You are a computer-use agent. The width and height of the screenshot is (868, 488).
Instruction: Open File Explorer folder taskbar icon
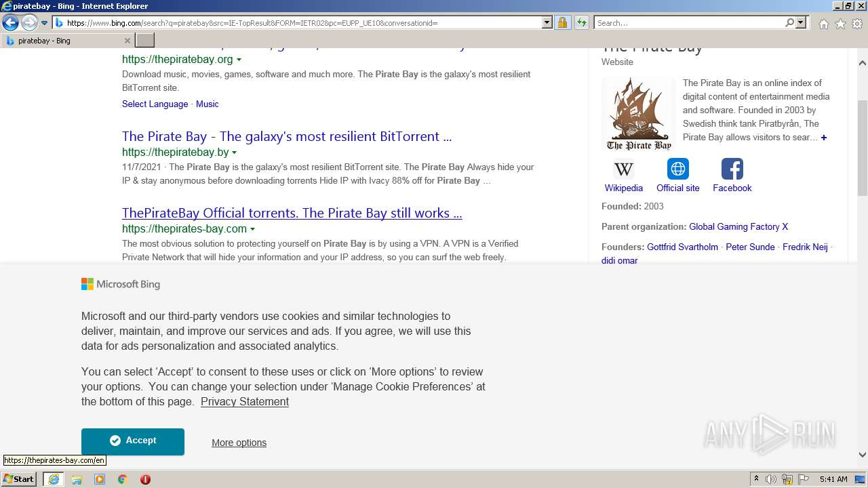77,479
